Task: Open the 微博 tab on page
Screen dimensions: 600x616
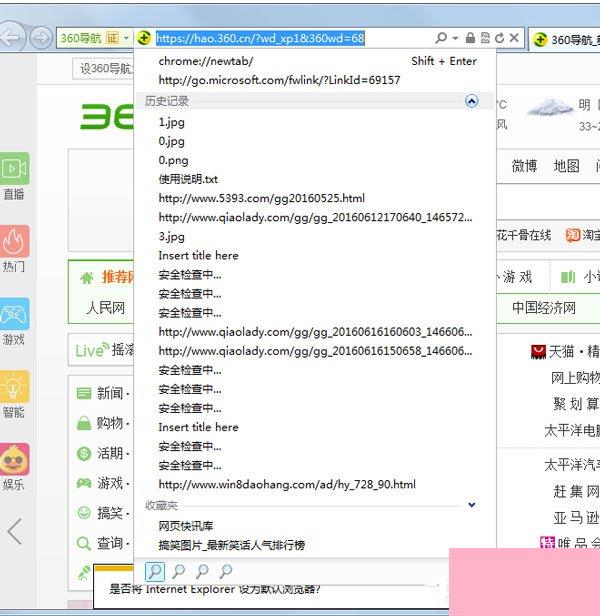Action: click(x=524, y=166)
